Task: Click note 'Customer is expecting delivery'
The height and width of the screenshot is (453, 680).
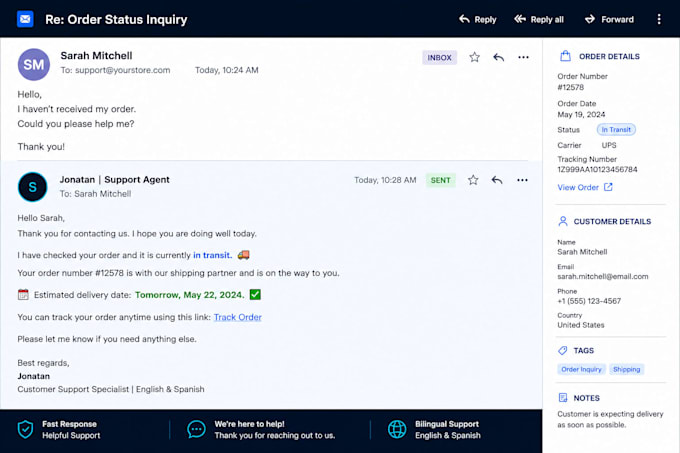Action: coord(610,414)
